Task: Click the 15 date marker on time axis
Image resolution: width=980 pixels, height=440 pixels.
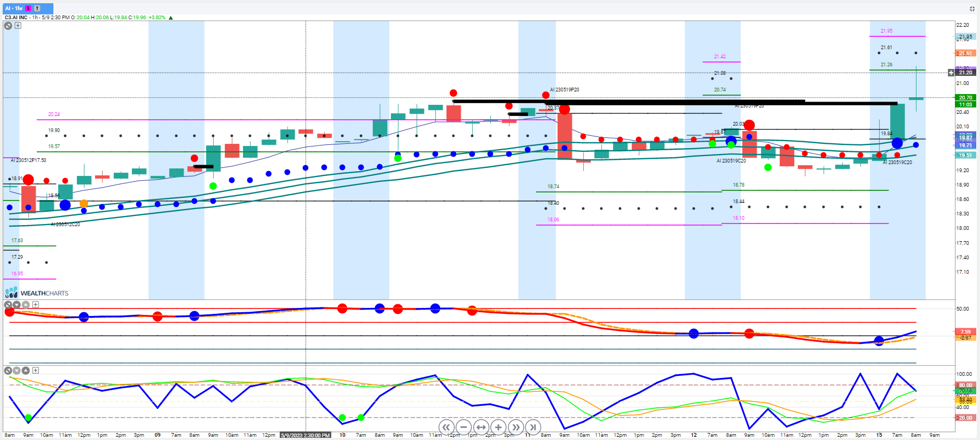Action: click(879, 435)
